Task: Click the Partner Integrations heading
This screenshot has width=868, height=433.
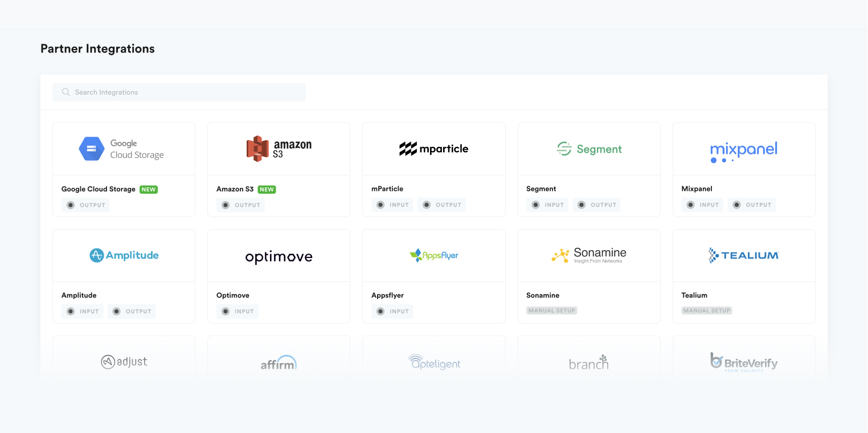Action: (97, 49)
